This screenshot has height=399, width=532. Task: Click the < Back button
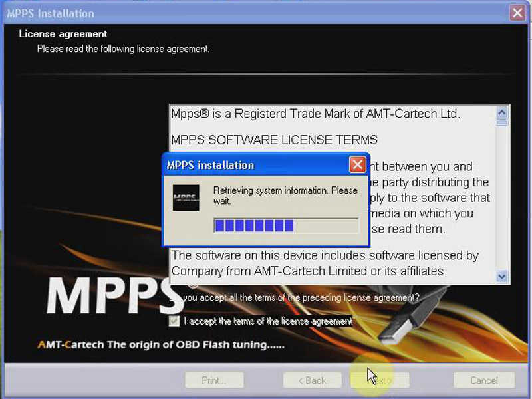[x=312, y=380]
